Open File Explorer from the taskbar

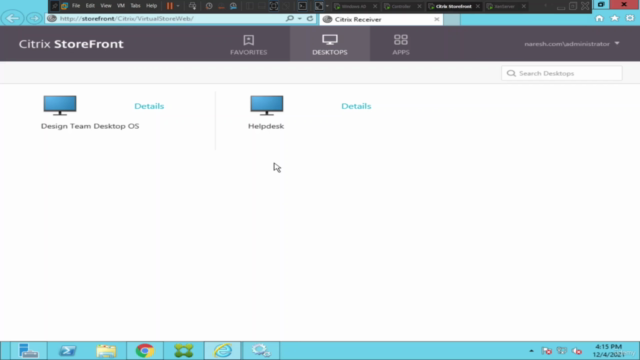pos(106,351)
